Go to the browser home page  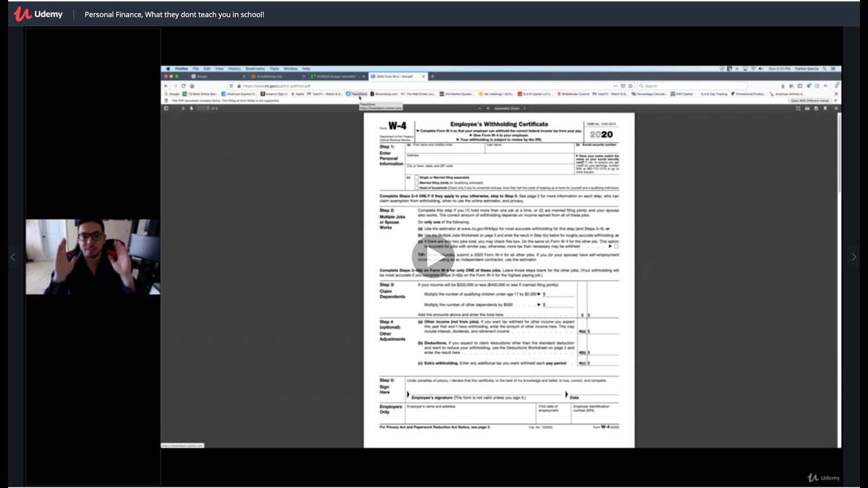[x=192, y=85]
